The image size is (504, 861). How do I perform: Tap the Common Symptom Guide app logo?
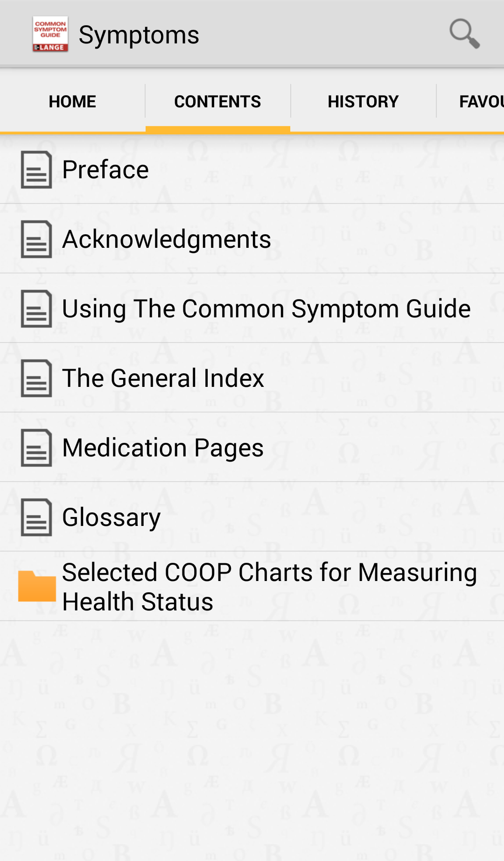tap(50, 34)
